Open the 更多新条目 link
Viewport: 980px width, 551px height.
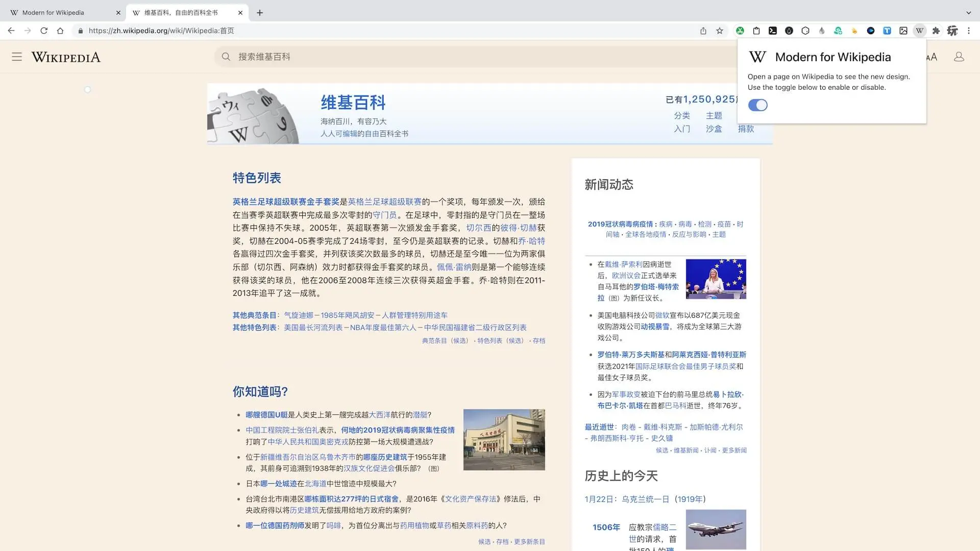[x=529, y=542]
